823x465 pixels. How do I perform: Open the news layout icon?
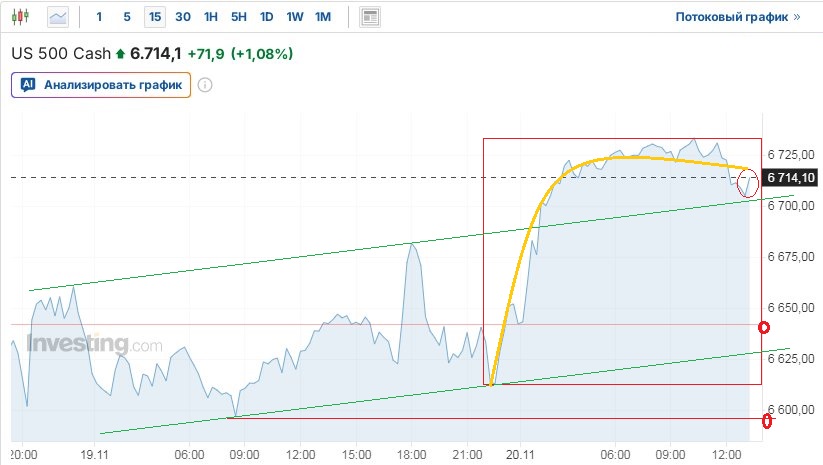[370, 17]
